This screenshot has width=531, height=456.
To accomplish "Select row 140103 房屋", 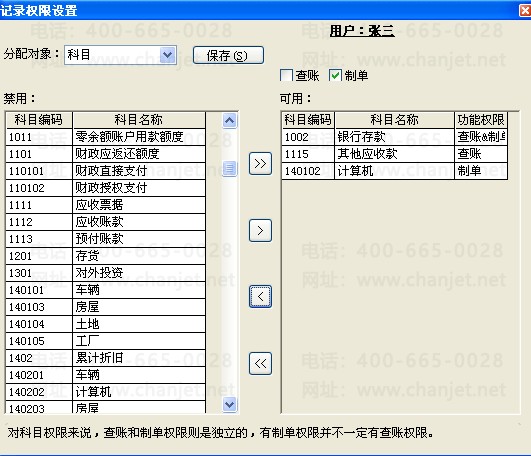I will click(105, 307).
